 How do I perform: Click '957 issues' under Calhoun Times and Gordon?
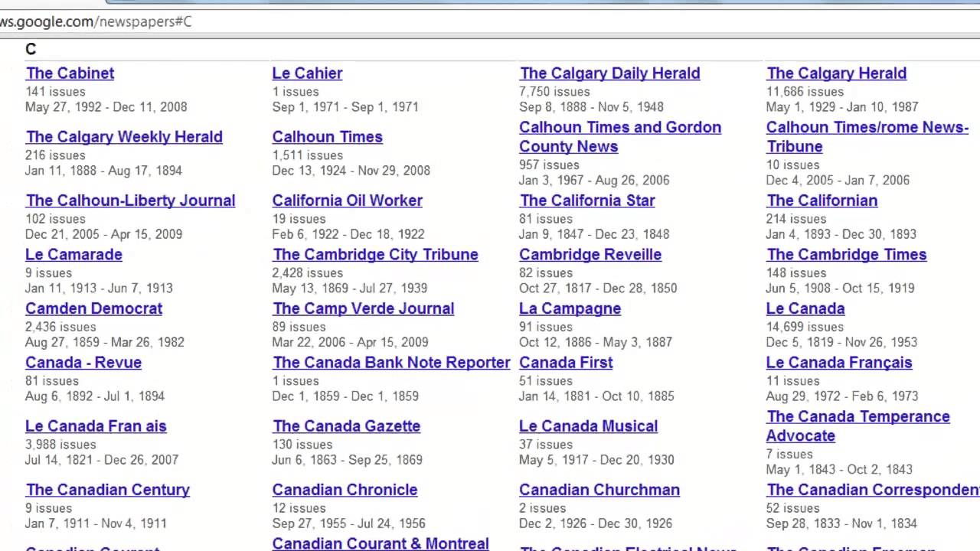point(549,165)
